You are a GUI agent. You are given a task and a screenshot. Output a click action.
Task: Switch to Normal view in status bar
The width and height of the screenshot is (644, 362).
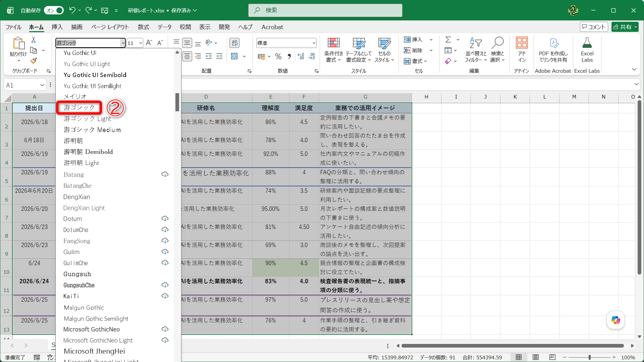pos(519,357)
